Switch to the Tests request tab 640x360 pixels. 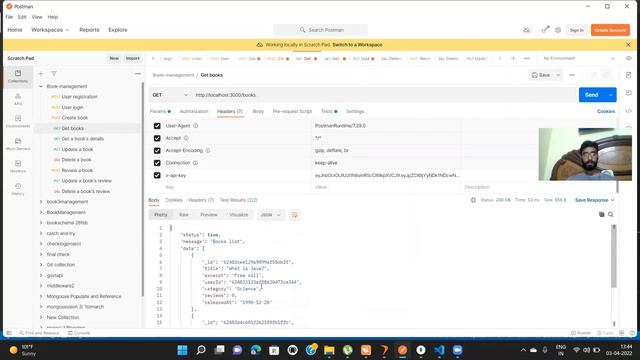tap(329, 111)
